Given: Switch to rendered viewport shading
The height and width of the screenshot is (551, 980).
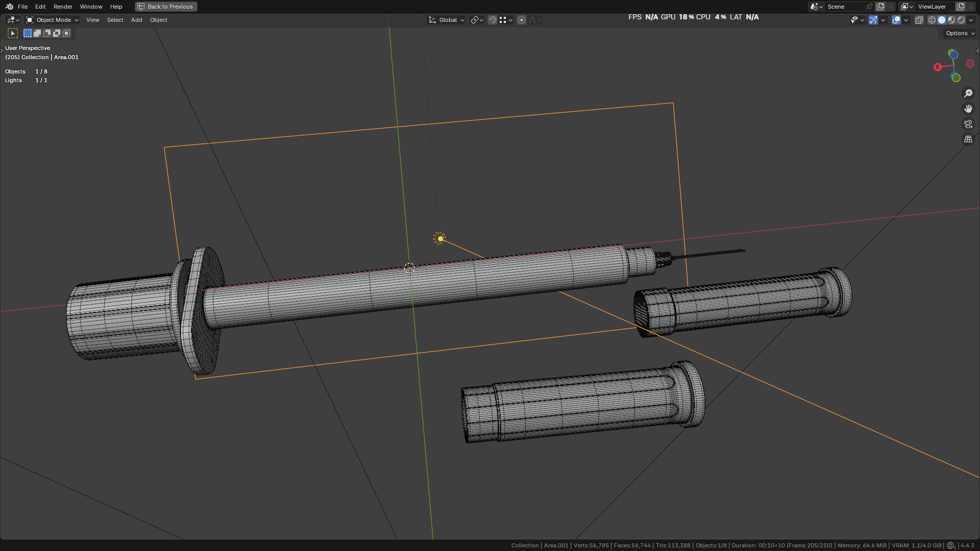Looking at the screenshot, I should pyautogui.click(x=961, y=20).
